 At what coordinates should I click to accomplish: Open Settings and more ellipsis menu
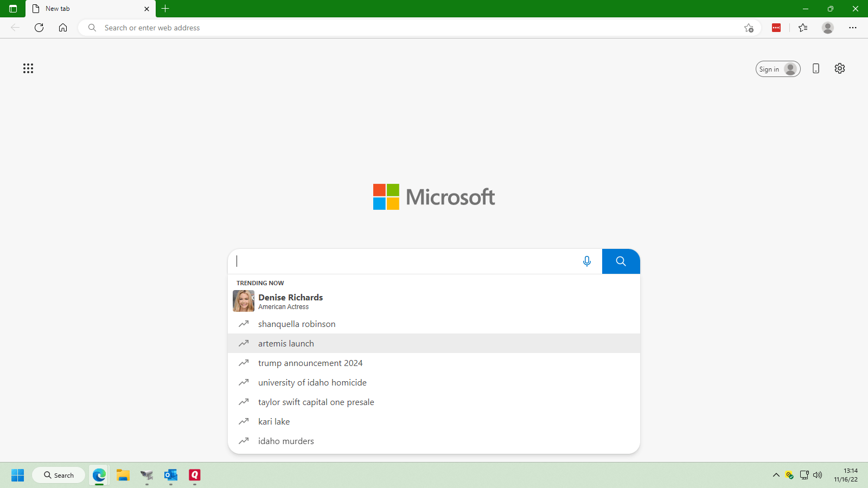pyautogui.click(x=853, y=28)
